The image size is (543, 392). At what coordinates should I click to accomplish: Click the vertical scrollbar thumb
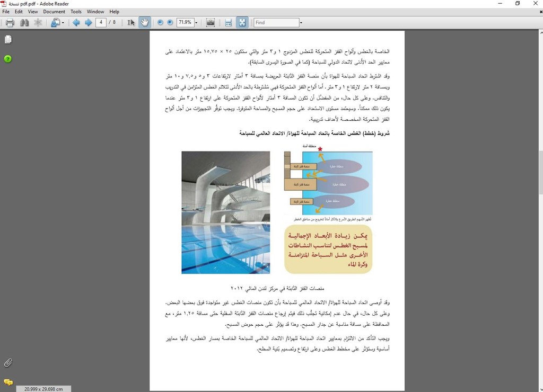tap(540, 173)
